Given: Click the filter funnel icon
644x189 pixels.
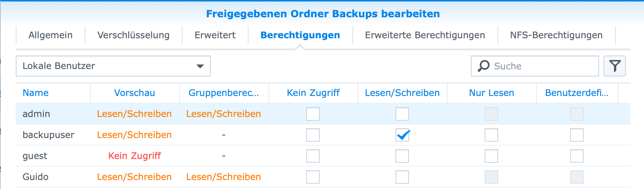Looking at the screenshot, I should 615,66.
